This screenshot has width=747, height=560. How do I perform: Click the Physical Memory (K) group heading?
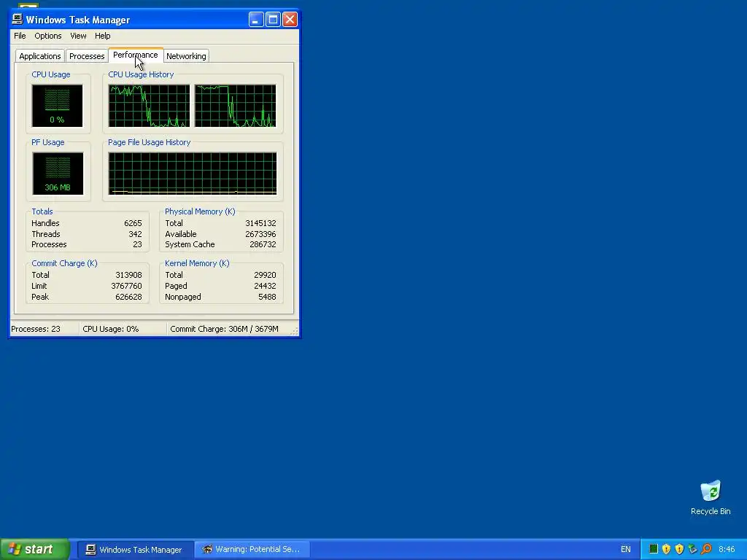[x=200, y=211]
